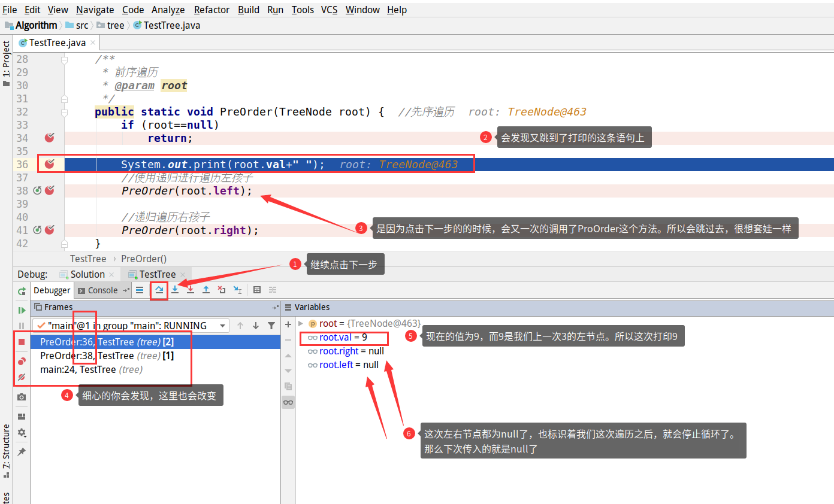
Task: Open the Structure tool window sidebar
Action: click(x=6, y=450)
